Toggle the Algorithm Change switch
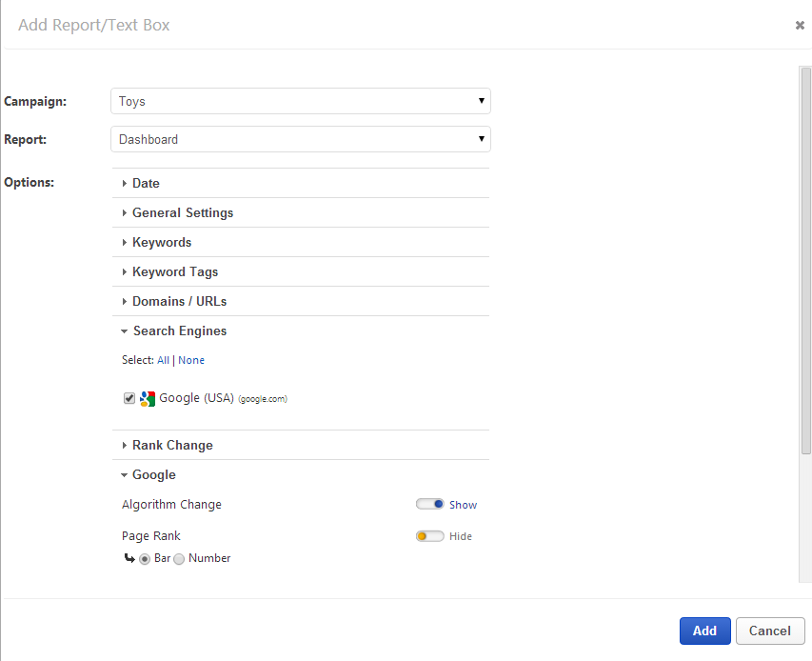Screen dimensions: 812x661 430,505
